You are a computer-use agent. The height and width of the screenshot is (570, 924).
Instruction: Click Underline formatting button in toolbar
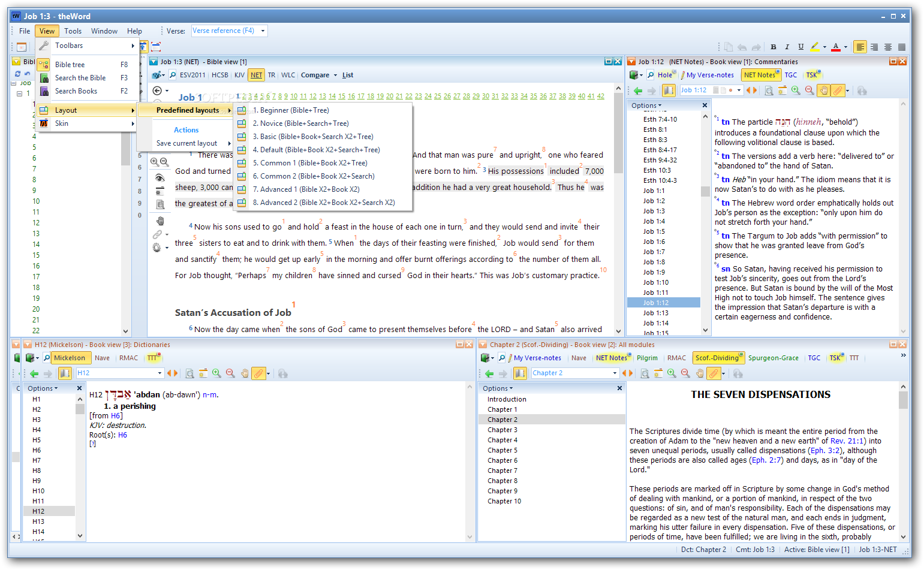click(801, 47)
